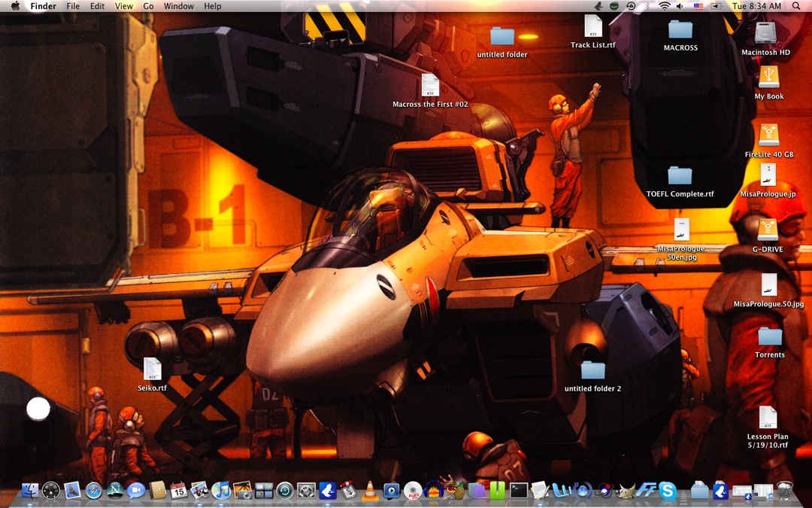Open Skype from the Dock
Viewport: 812px width, 508px height.
(x=668, y=490)
